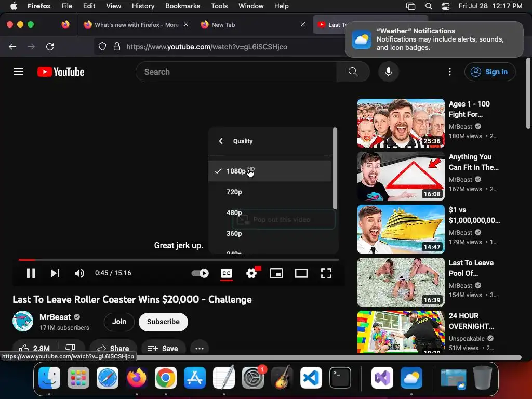View site security lock info
The width and height of the screenshot is (532, 399).
pos(117,46)
